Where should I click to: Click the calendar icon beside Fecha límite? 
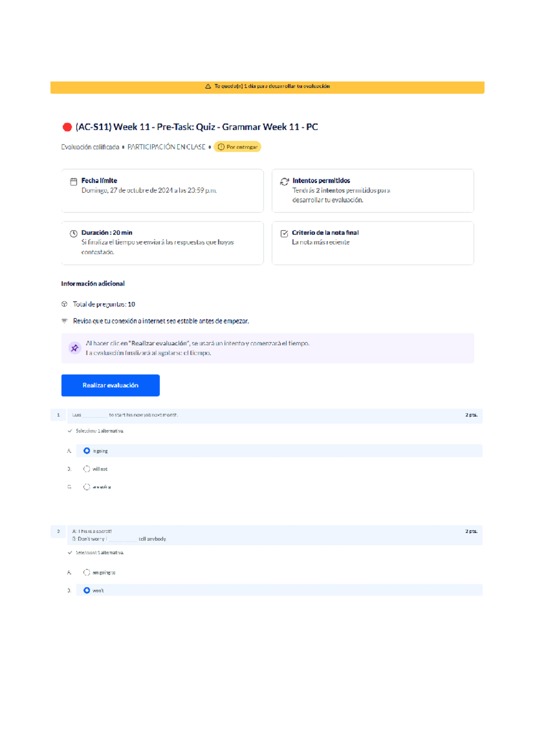click(74, 181)
